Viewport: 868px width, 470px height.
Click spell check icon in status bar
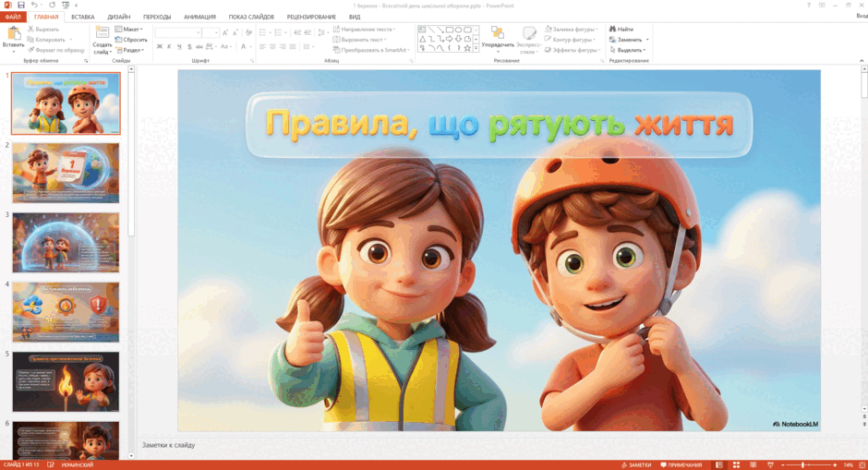click(51, 465)
